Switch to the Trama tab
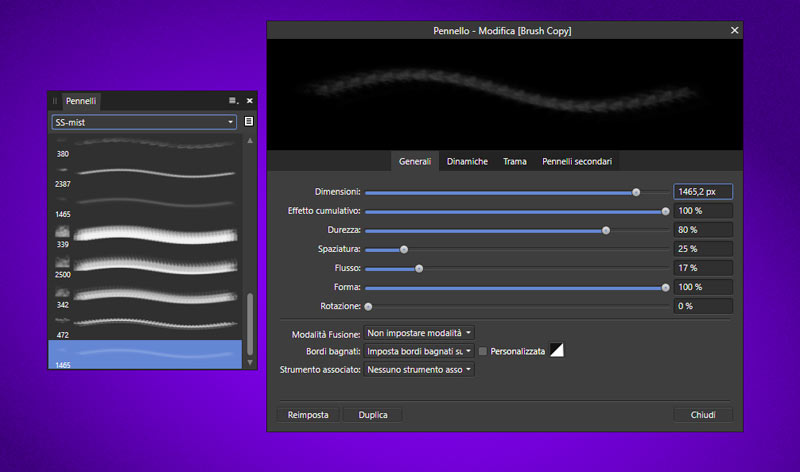Screen dimensions: 800x472 515,161
